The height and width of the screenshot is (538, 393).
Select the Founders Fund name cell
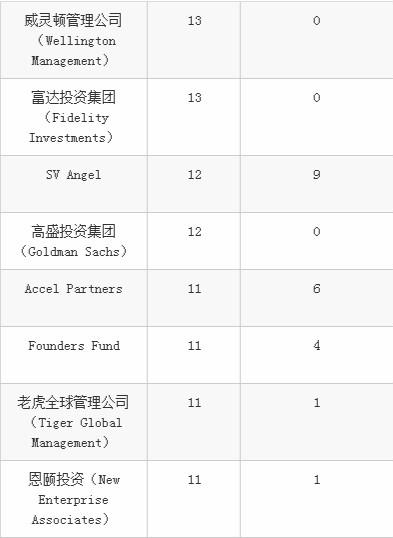coord(73,355)
